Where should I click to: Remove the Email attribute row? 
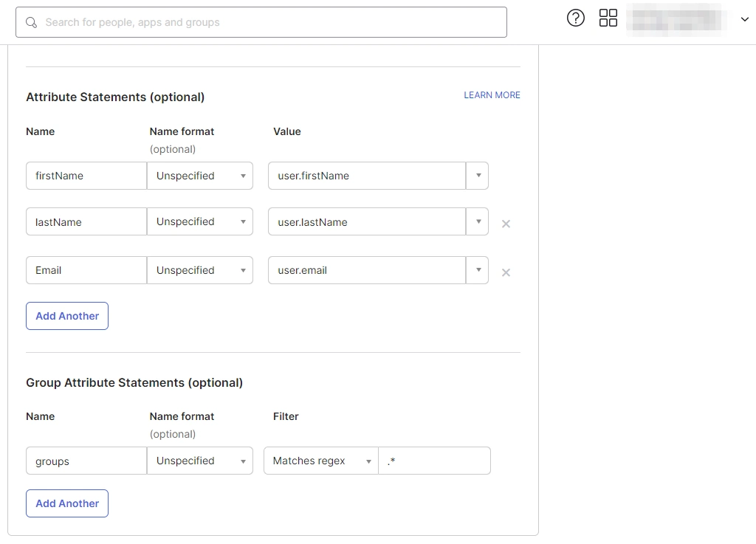[506, 272]
